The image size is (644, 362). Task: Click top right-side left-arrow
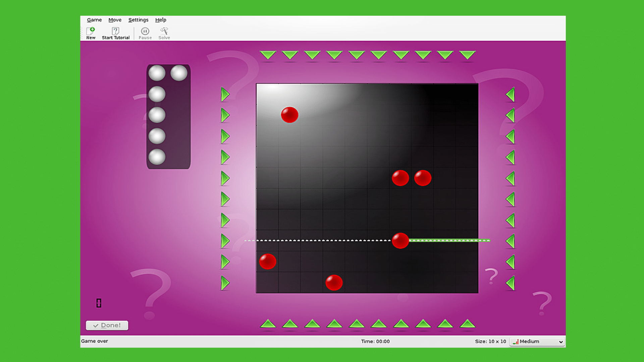coord(511,95)
